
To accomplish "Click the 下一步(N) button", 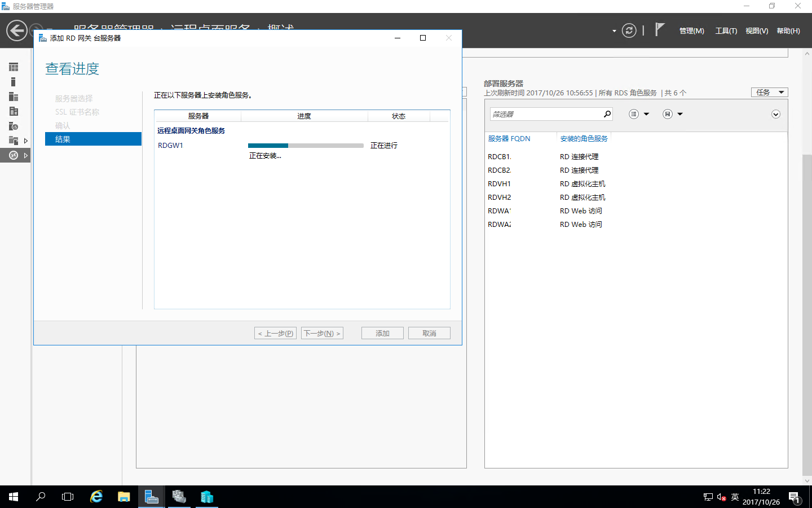I will [322, 333].
